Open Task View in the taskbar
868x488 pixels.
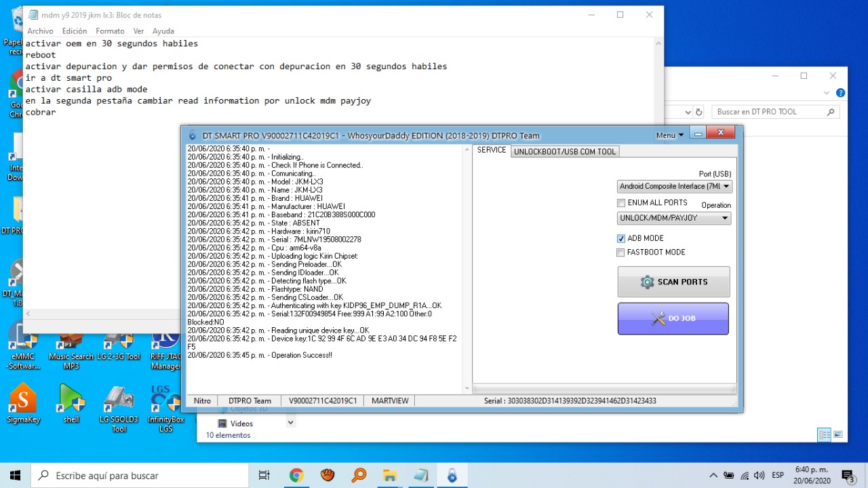pos(264,475)
